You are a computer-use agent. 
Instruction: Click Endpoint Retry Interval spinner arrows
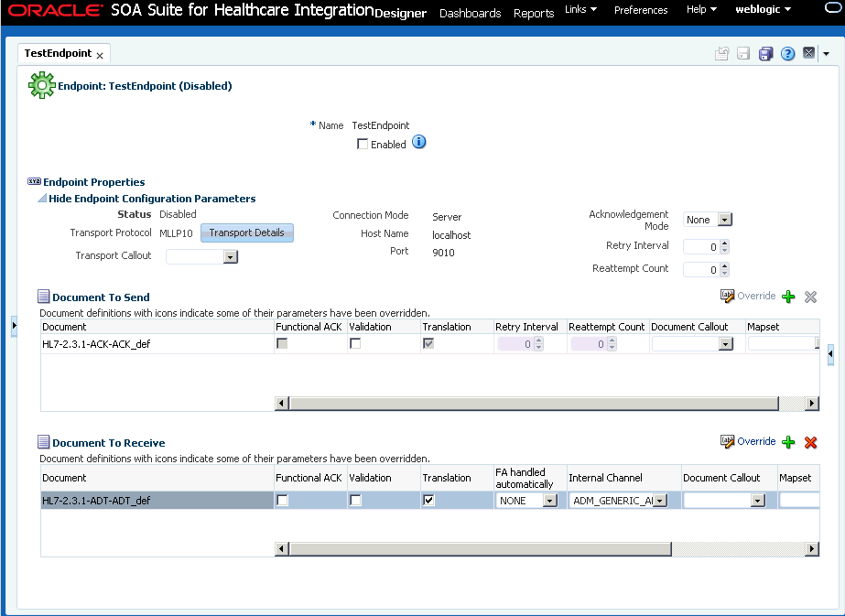coord(725,247)
